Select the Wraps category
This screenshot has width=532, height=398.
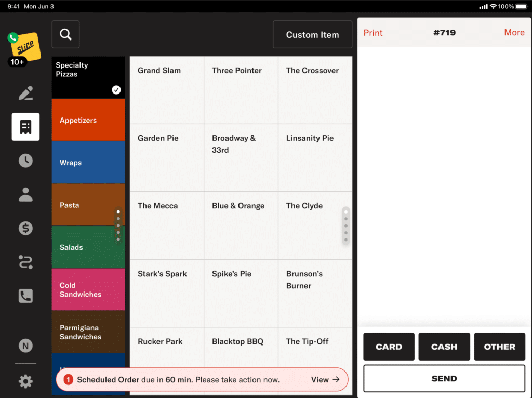point(88,163)
